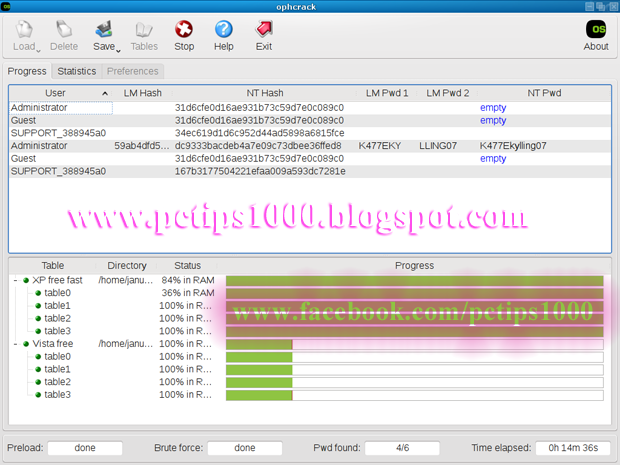Click the ophcrack title bar app icon
Screen dimensions: 620x465
6,6
